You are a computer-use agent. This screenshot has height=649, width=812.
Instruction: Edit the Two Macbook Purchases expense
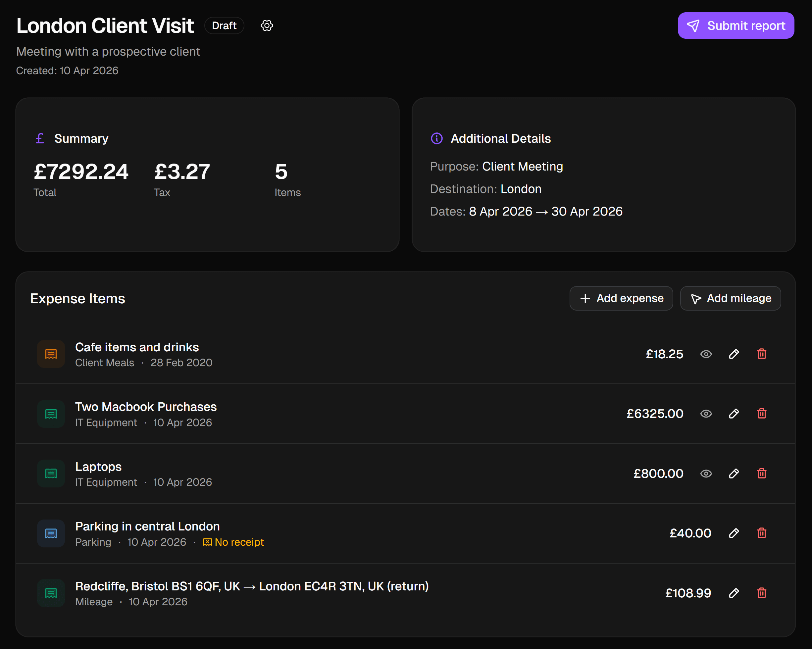[734, 414]
